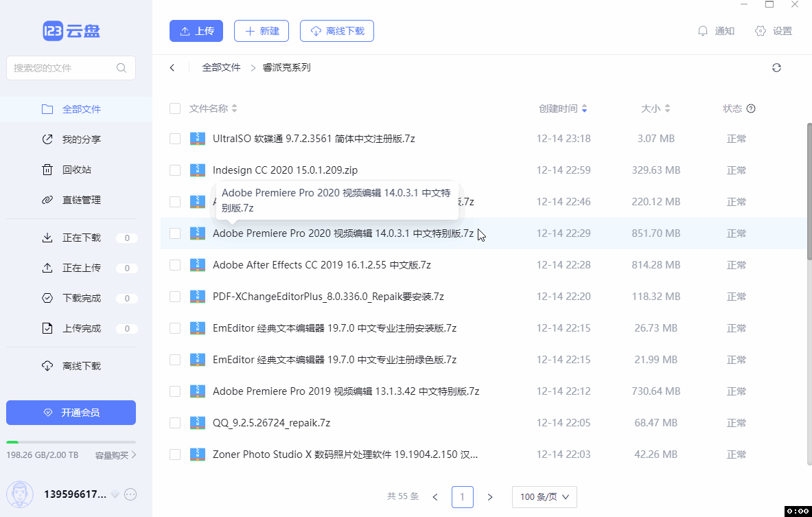Viewport: 812px width, 517px height.
Task: Sort by 文件名称 column
Action: click(x=213, y=108)
